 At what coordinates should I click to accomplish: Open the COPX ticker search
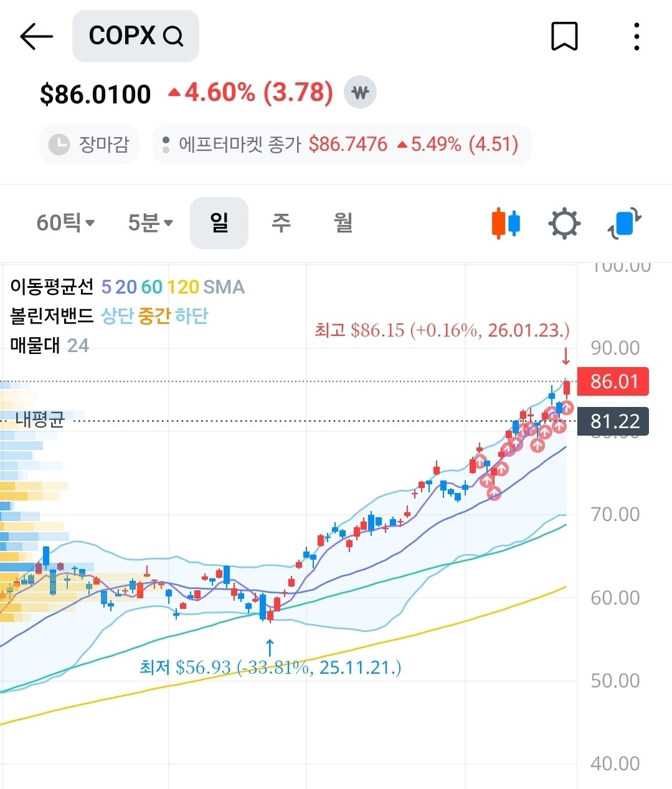[136, 36]
